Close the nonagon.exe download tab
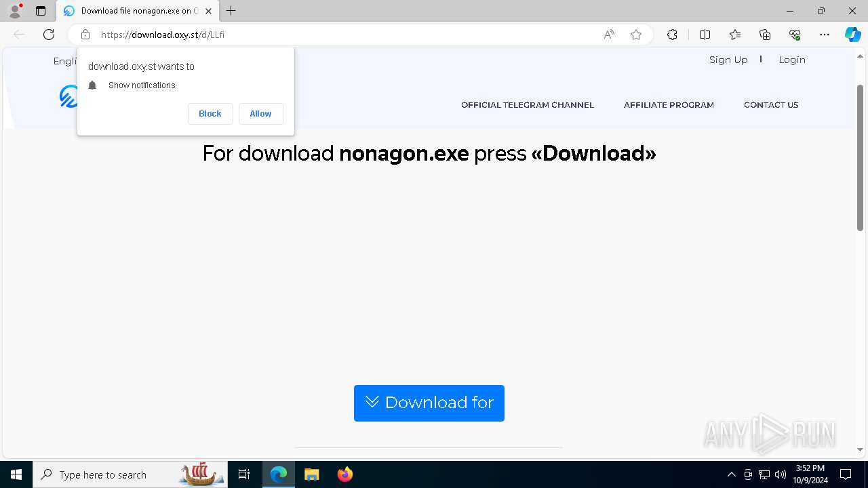 (x=209, y=11)
